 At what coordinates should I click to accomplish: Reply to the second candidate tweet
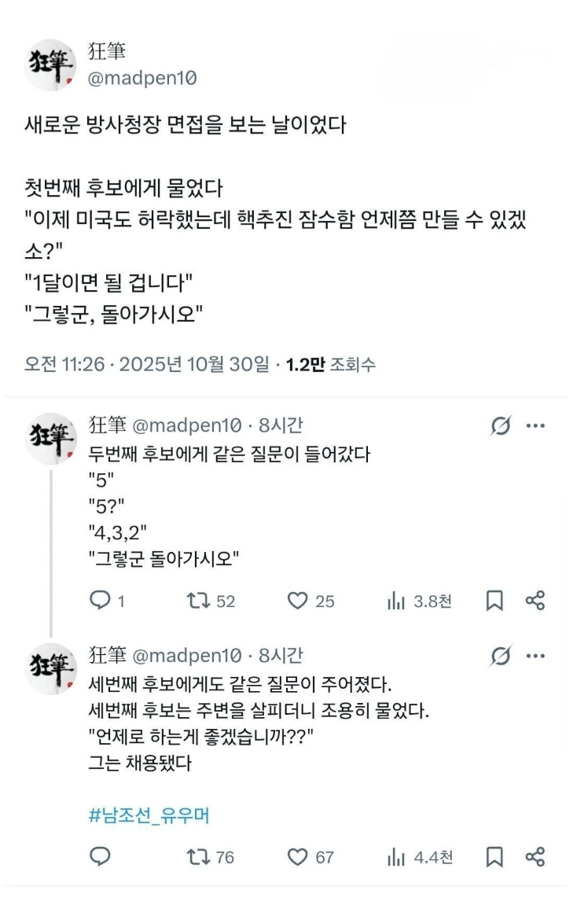click(x=100, y=601)
